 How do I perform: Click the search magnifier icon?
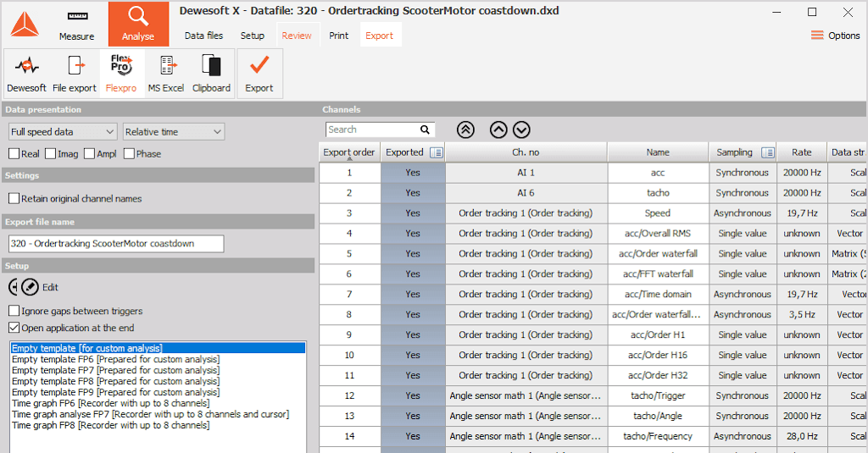click(425, 130)
